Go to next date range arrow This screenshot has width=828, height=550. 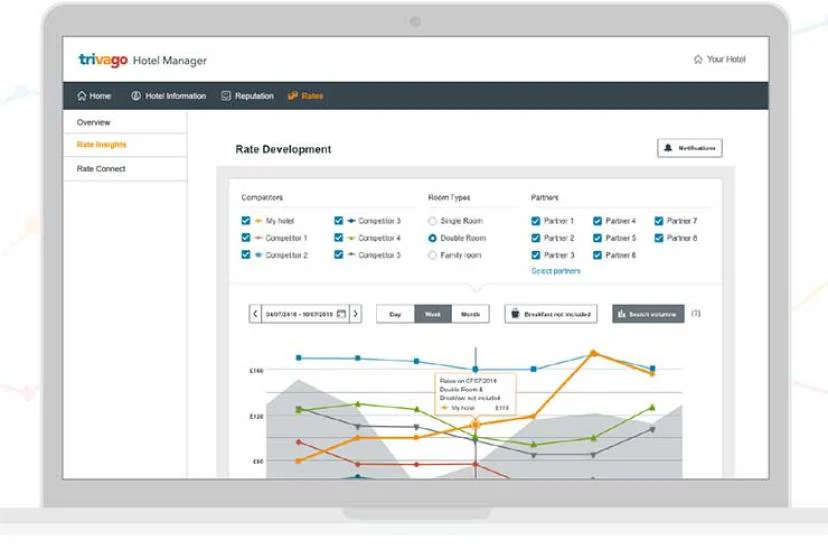pyautogui.click(x=355, y=314)
